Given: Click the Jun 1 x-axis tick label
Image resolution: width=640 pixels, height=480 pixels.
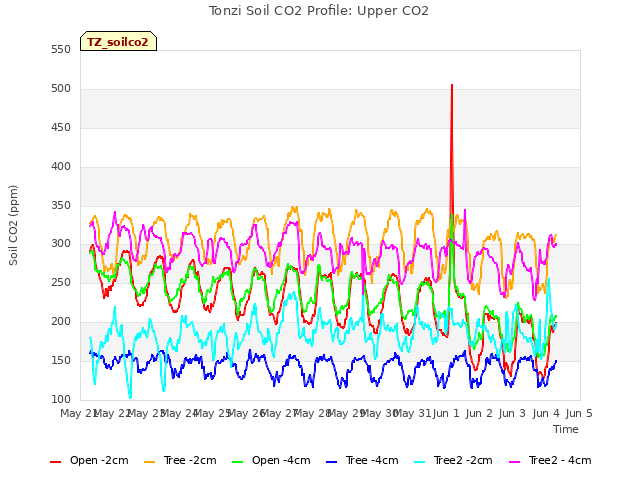Looking at the screenshot, I should click(x=446, y=413).
